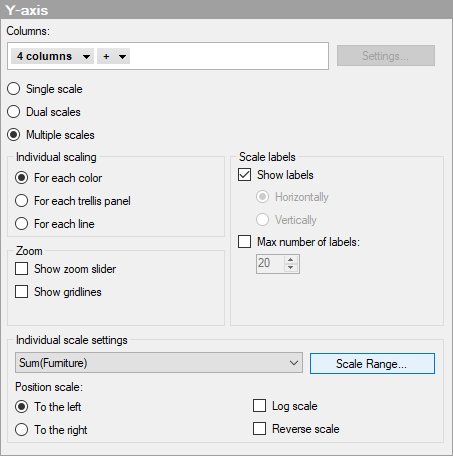The height and width of the screenshot is (456, 453).
Task: Uncheck the Show labels checkbox
Action: pos(245,175)
